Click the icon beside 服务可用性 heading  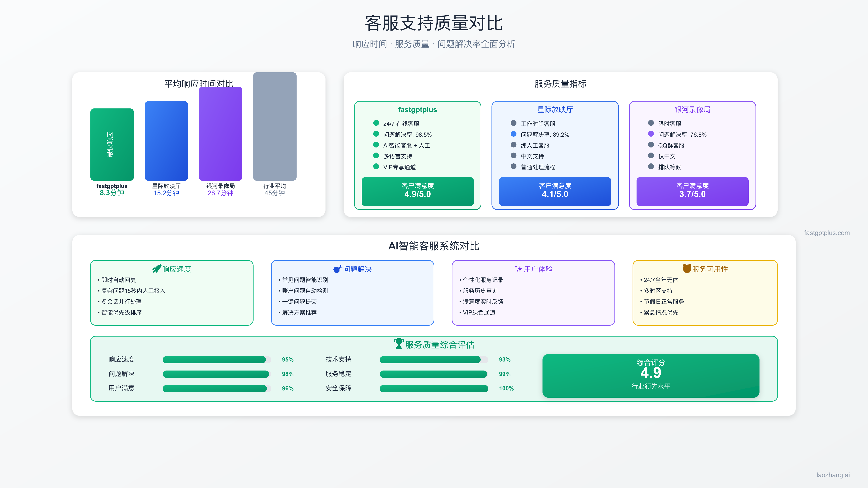point(687,268)
